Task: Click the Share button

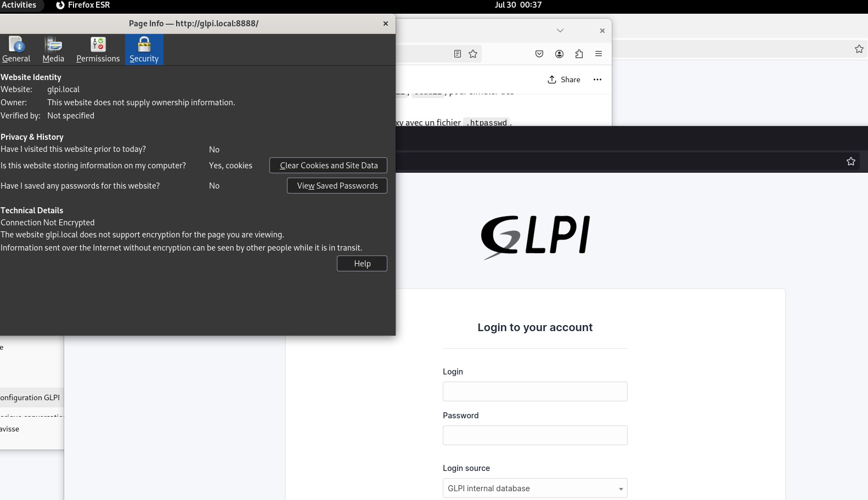Action: pyautogui.click(x=564, y=79)
